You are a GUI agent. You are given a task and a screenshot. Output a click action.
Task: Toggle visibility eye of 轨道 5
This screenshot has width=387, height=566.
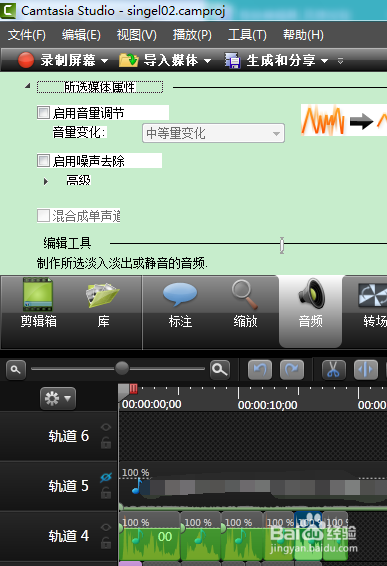(106, 477)
